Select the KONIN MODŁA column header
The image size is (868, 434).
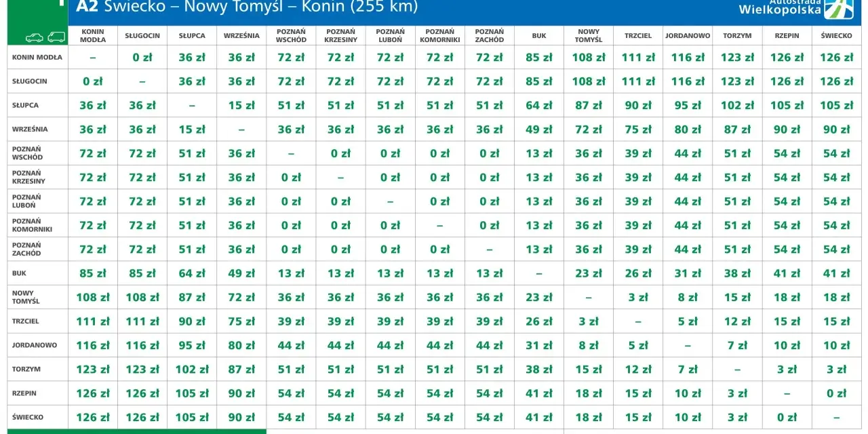coord(93,35)
